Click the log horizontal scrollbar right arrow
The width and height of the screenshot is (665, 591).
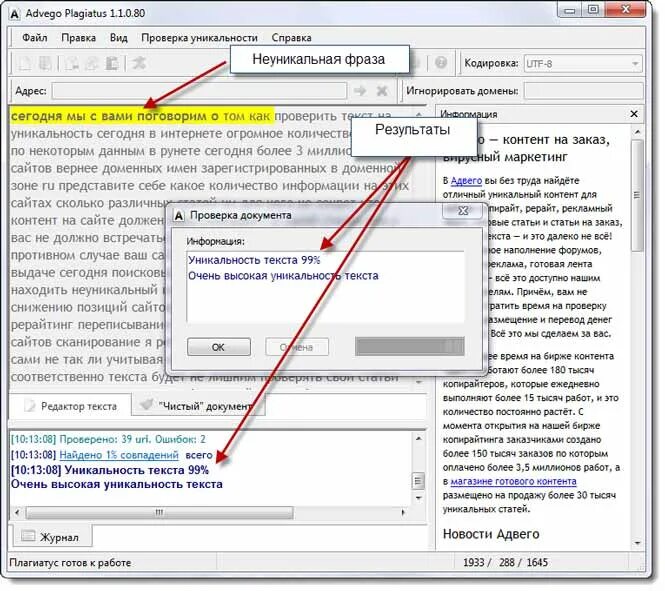(403, 513)
